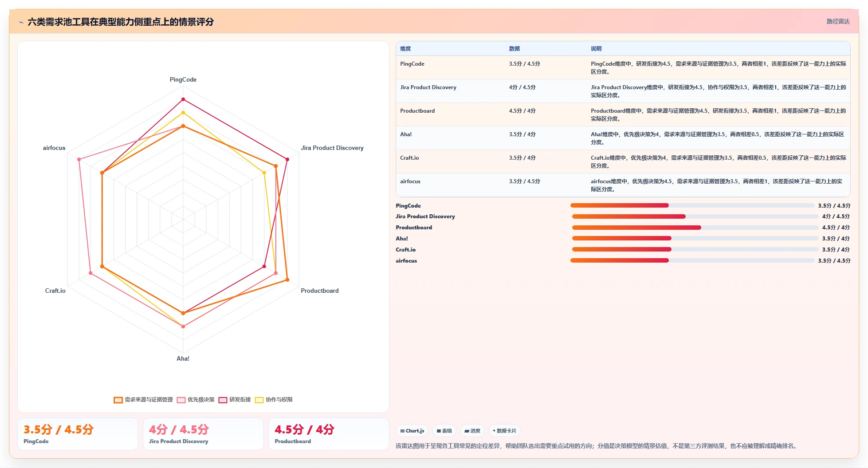868x468 pixels.
Task: Click the airfocus row's description text in the table
Action: pyautogui.click(x=717, y=185)
